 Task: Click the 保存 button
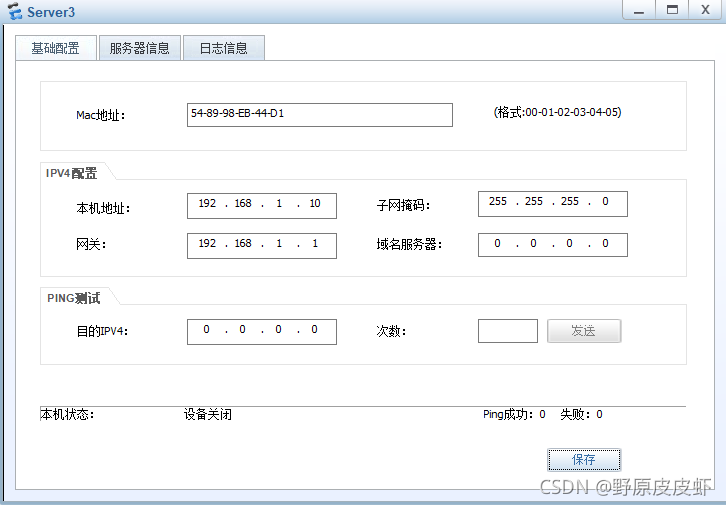click(584, 460)
